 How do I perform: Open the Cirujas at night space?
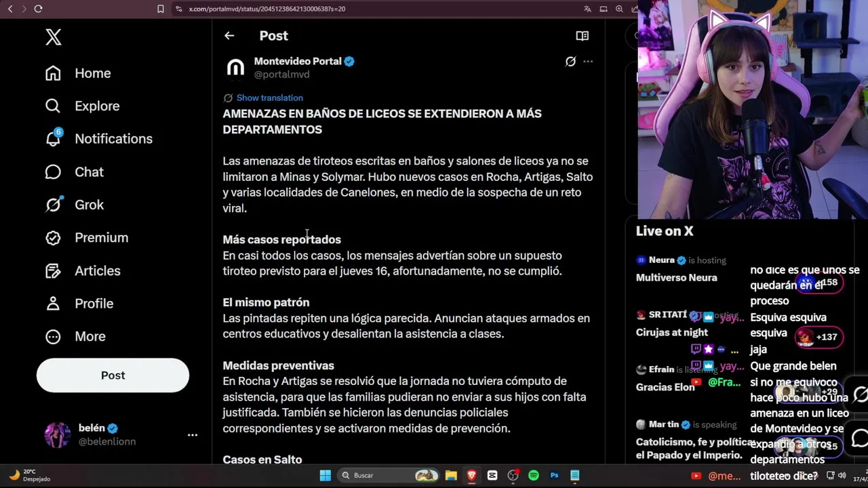671,332
